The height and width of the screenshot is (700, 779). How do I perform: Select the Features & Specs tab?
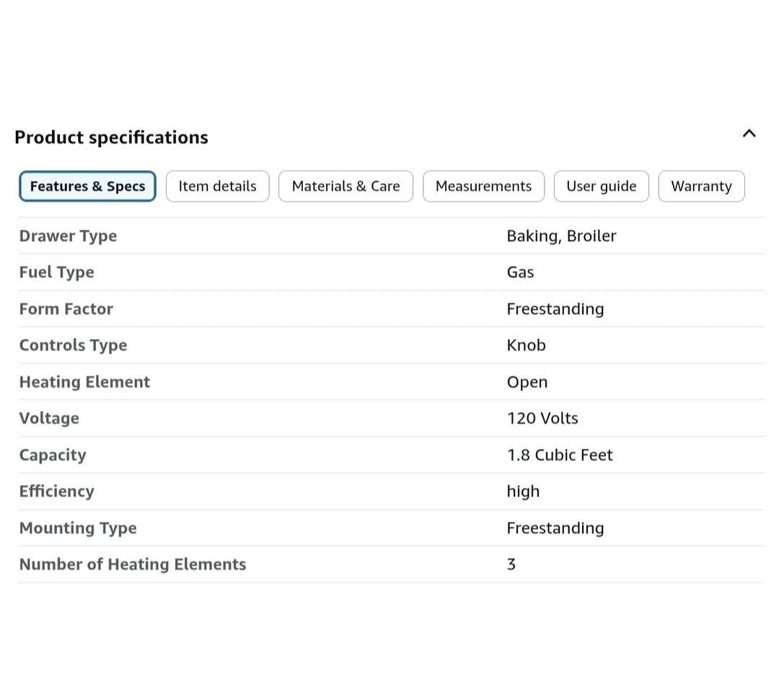coord(87,186)
